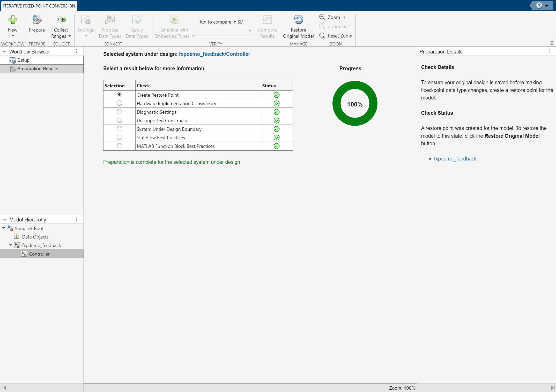Viewport: 556px width, 392px height.
Task: Click the fxpdemo_feedback restore point link
Action: pyautogui.click(x=455, y=158)
